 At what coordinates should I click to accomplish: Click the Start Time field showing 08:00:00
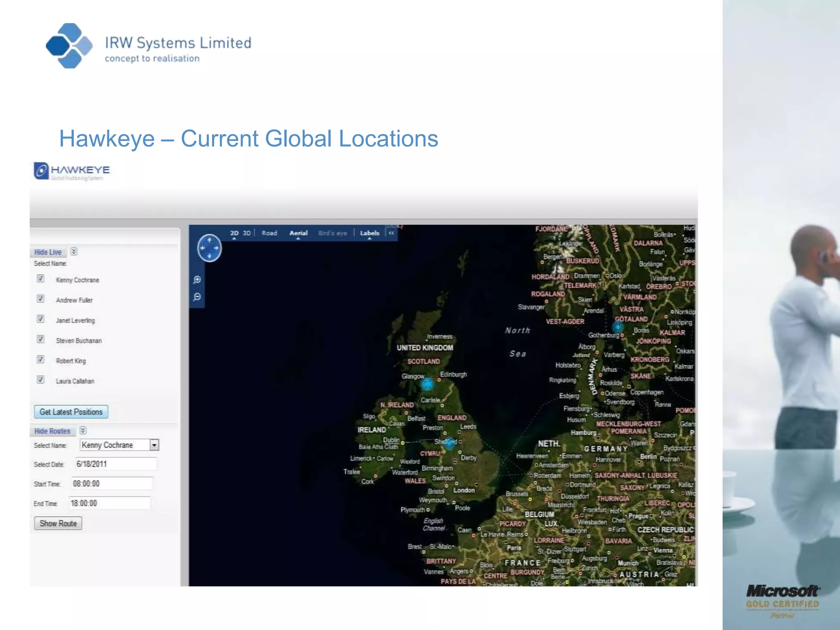(112, 484)
